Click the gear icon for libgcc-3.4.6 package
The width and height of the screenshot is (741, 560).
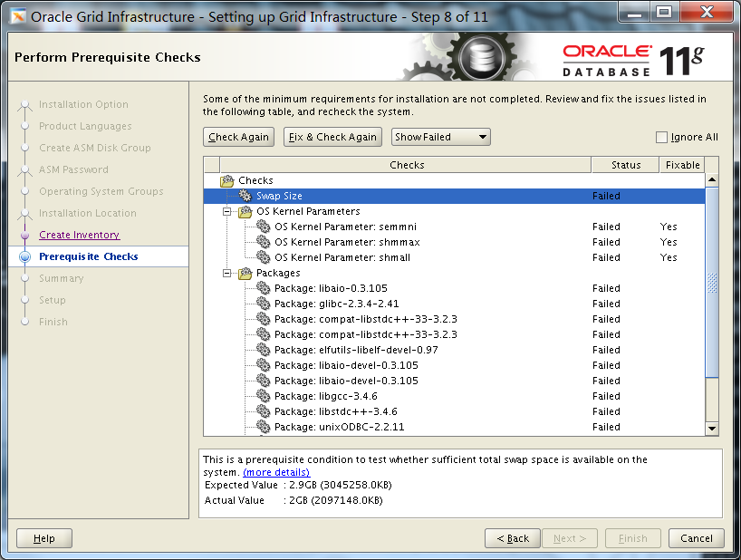(264, 396)
